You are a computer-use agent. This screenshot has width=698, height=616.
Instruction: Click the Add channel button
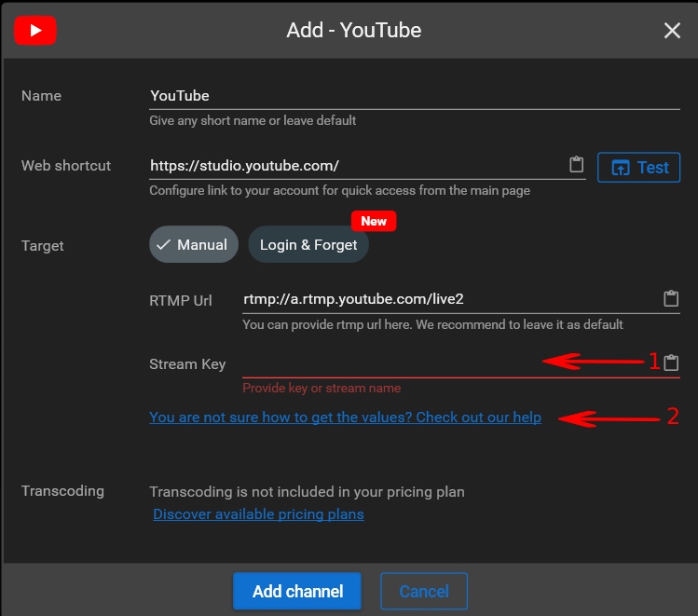pos(297,591)
